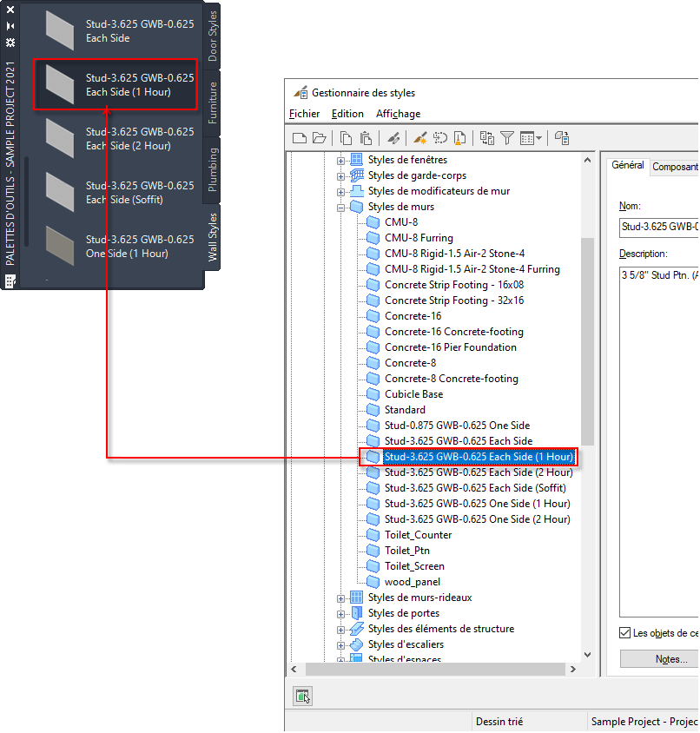The width and height of the screenshot is (700, 733).
Task: Expand the Styles de murs-rideaux node
Action: [341, 599]
